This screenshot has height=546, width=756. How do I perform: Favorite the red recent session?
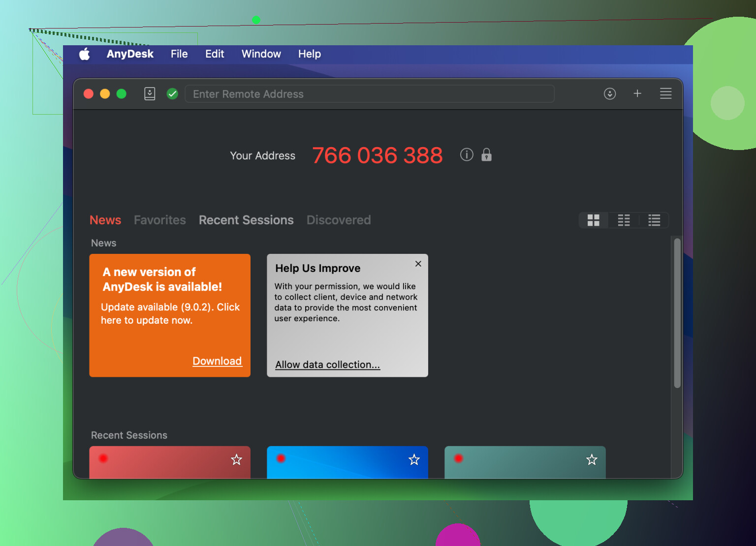tap(237, 459)
